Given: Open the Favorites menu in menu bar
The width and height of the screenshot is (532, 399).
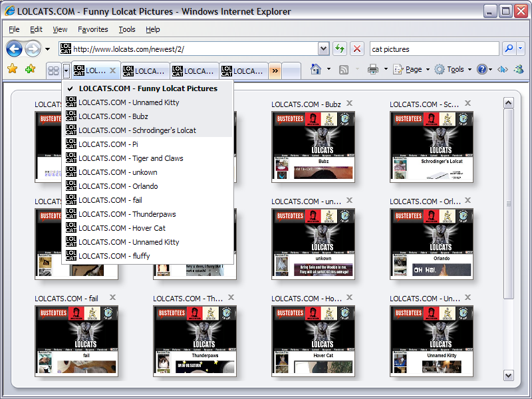Looking at the screenshot, I should point(92,29).
